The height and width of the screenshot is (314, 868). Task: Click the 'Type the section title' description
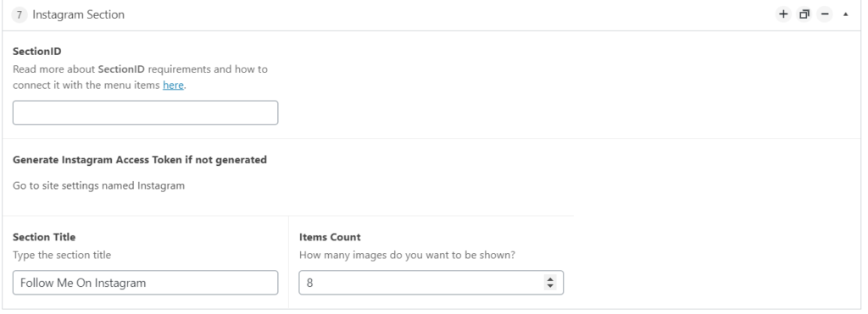click(61, 256)
